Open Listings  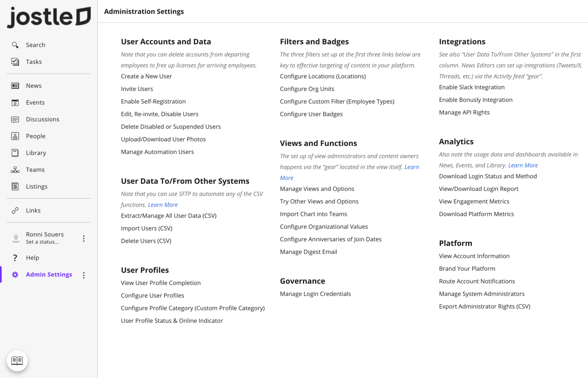[15, 186]
